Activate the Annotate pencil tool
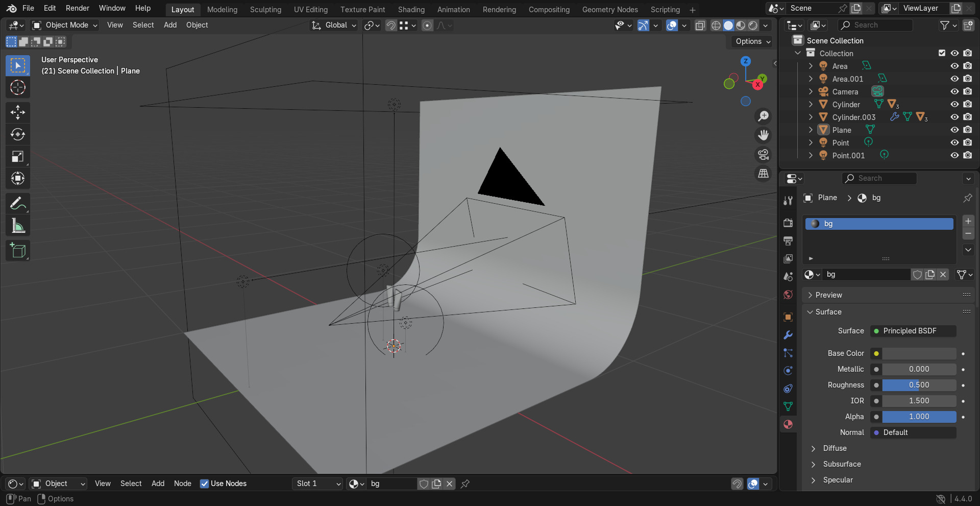Viewport: 980px width, 506px height. point(18,204)
